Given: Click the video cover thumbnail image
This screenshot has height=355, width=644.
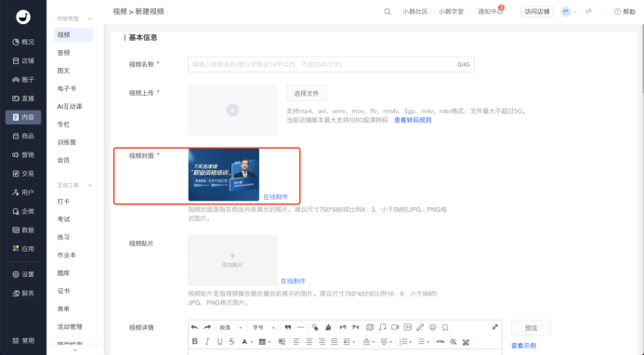Looking at the screenshot, I should pos(224,175).
